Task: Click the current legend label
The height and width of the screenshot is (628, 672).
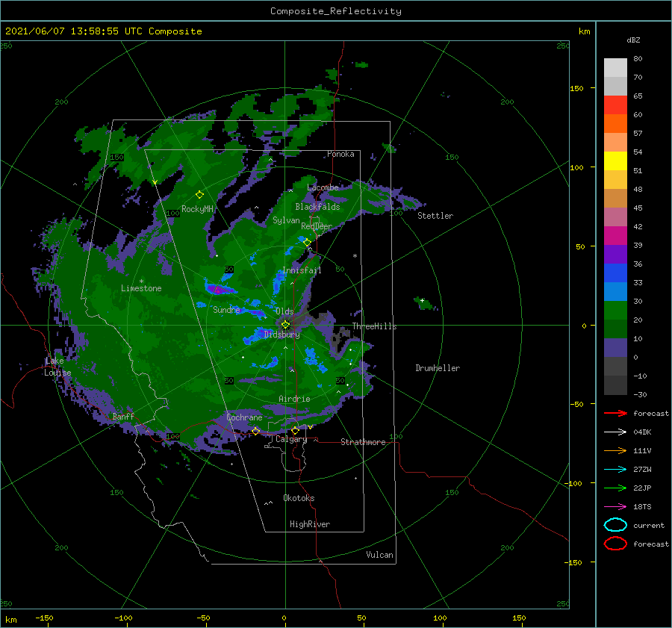Action: pyautogui.click(x=649, y=525)
